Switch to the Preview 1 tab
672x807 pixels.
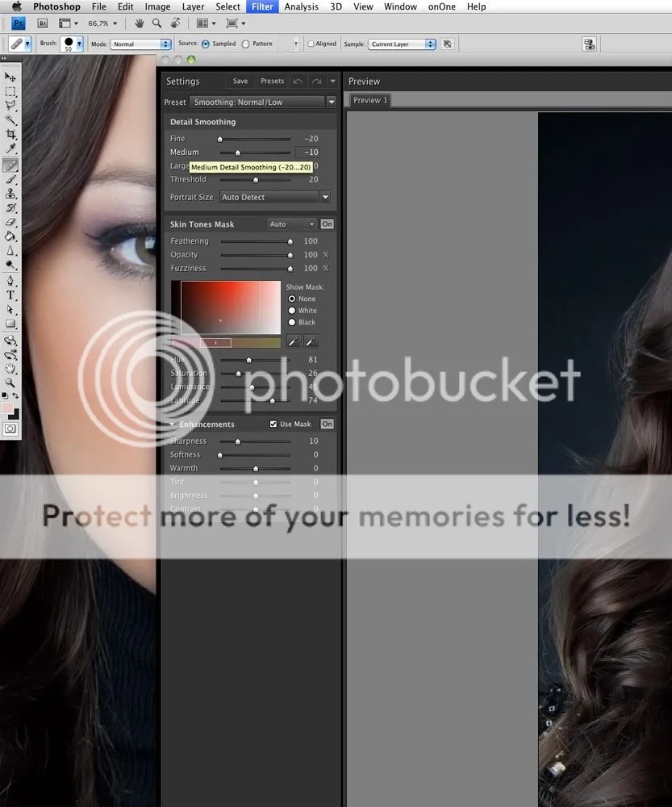coord(370,100)
